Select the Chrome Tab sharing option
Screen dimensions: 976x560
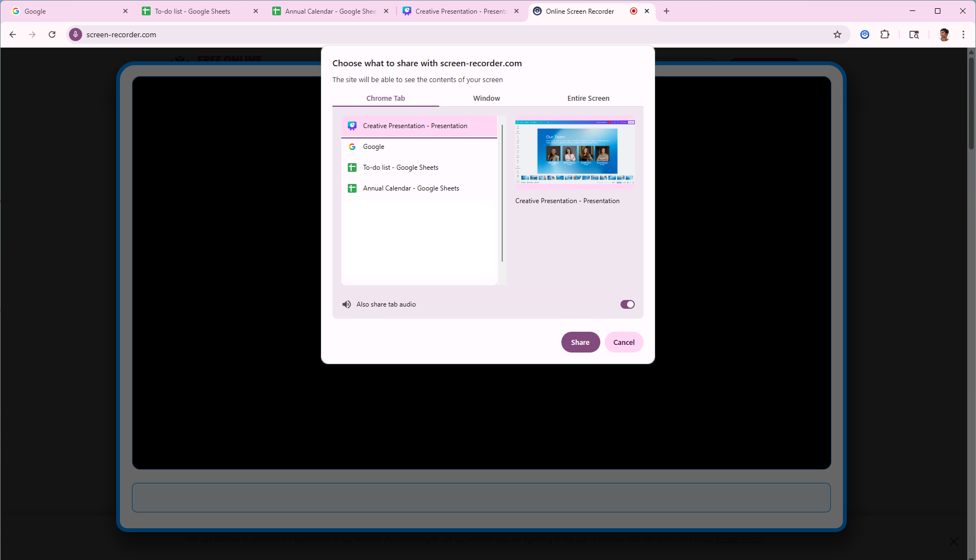pyautogui.click(x=386, y=99)
